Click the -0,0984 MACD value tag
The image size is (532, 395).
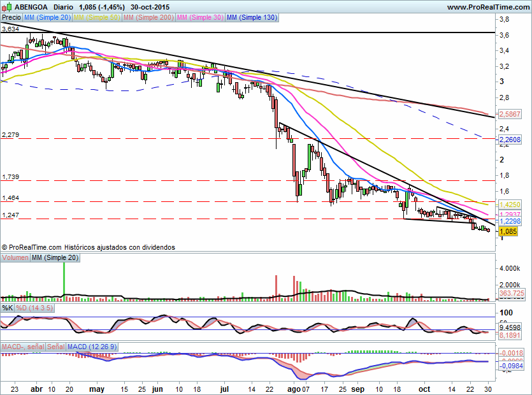coord(511,366)
